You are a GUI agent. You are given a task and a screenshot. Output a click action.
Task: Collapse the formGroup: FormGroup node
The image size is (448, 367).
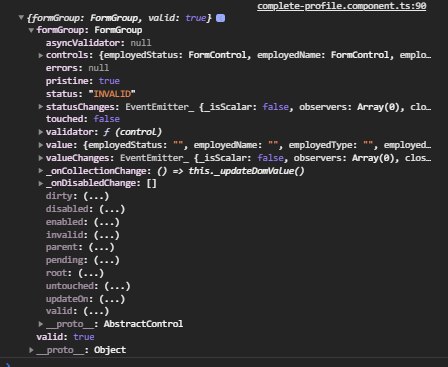[x=31, y=30]
